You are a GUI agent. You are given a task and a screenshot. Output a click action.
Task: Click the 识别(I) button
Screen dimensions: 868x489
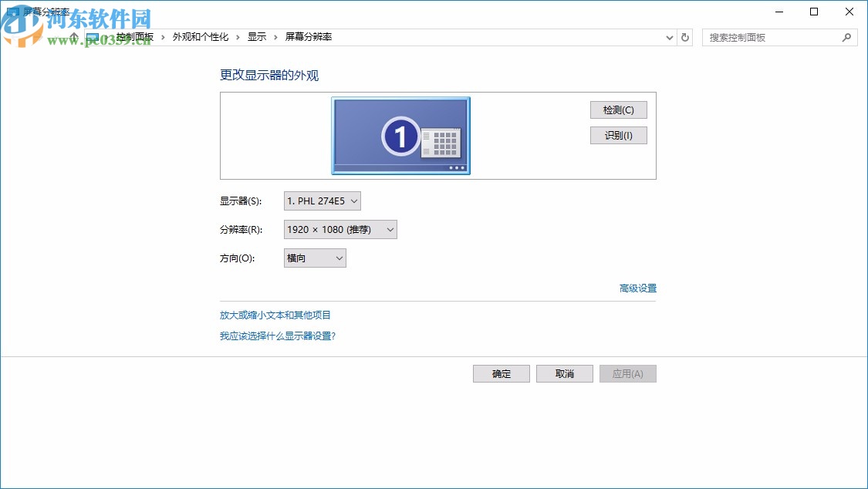(x=618, y=135)
